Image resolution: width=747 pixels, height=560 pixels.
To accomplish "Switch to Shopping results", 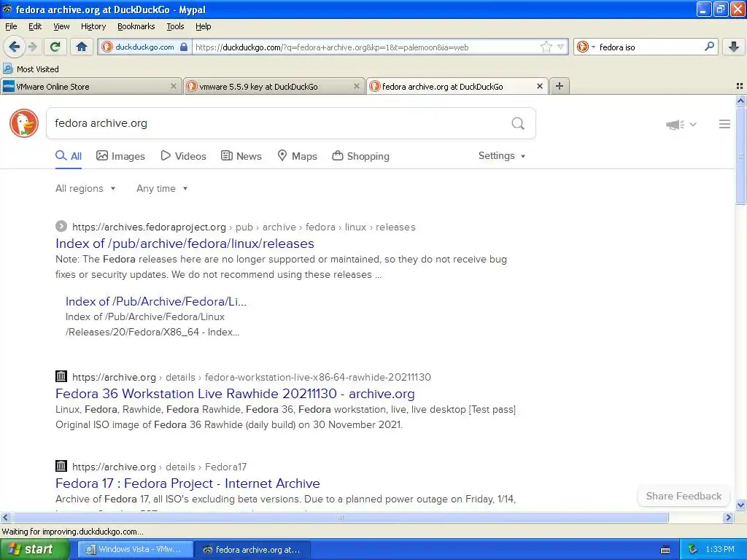I will (x=360, y=156).
